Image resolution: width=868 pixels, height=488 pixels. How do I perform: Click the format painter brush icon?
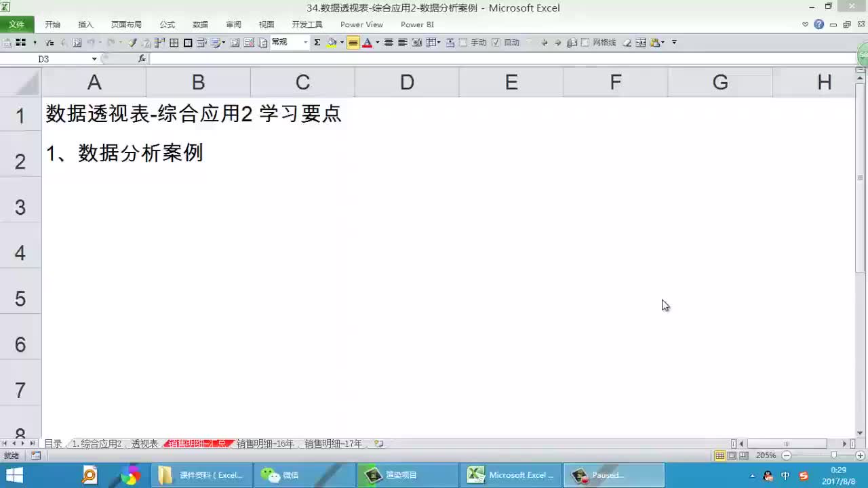133,43
